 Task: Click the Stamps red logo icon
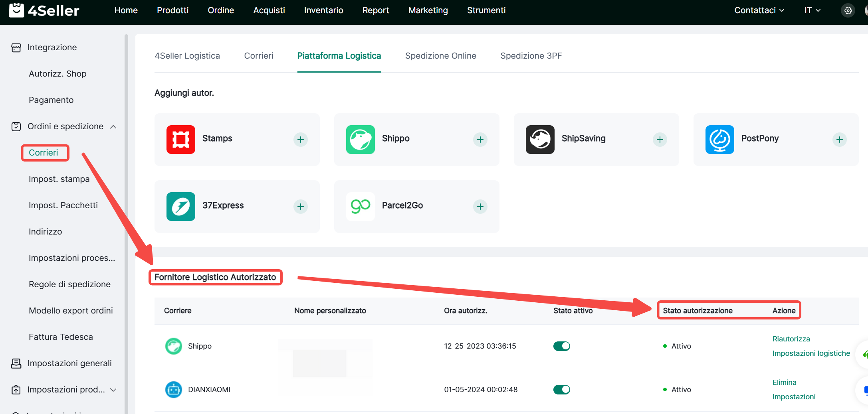[x=181, y=140]
